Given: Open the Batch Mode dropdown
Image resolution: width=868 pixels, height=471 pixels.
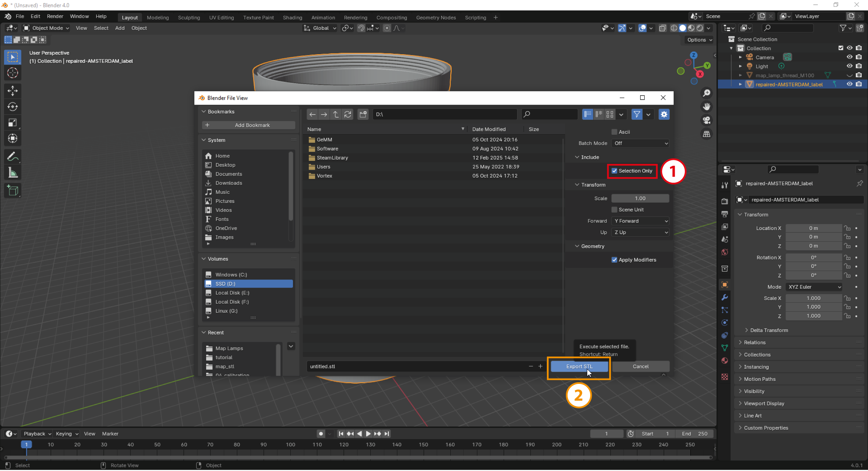Looking at the screenshot, I should [x=640, y=143].
